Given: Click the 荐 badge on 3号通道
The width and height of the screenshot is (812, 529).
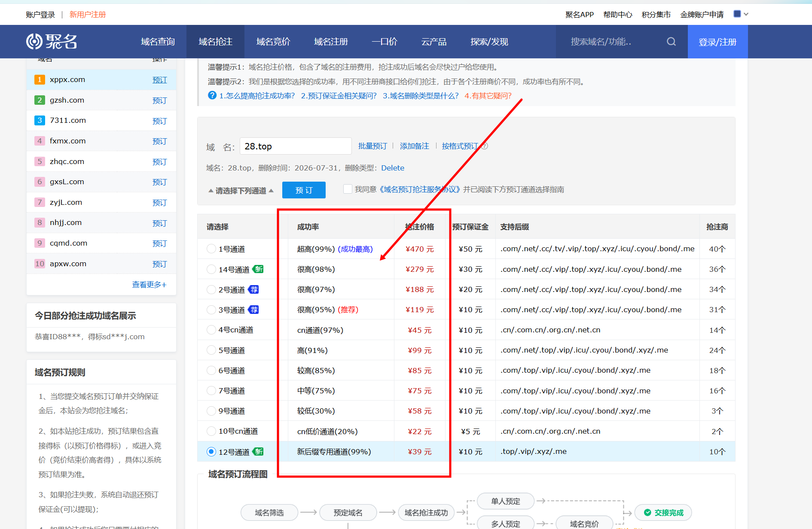Looking at the screenshot, I should [254, 310].
